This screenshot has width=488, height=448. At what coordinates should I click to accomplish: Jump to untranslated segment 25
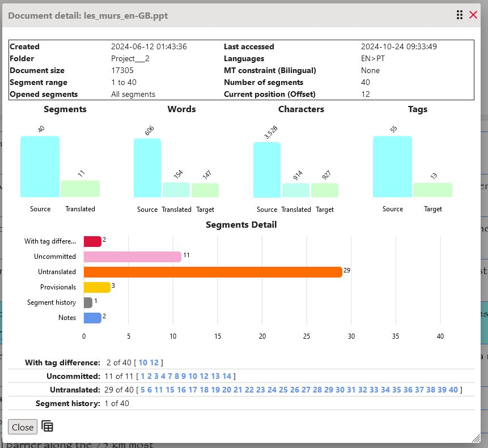pos(283,390)
